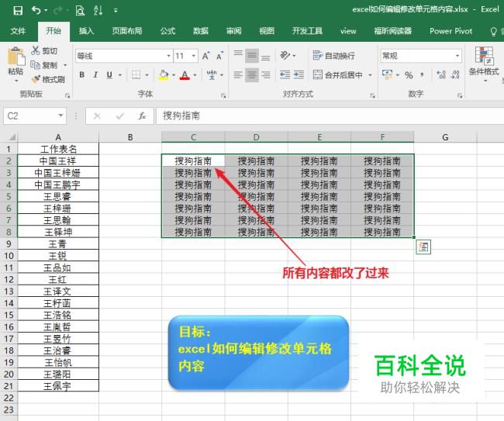Switch to the Formulas (公式) tab

point(167,31)
